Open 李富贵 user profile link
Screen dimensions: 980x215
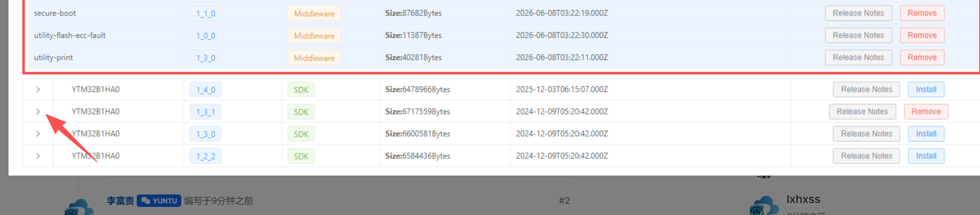coord(120,201)
